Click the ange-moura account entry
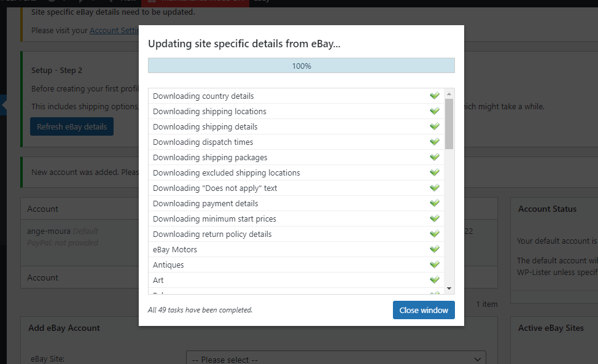The image size is (598, 364). (49, 231)
